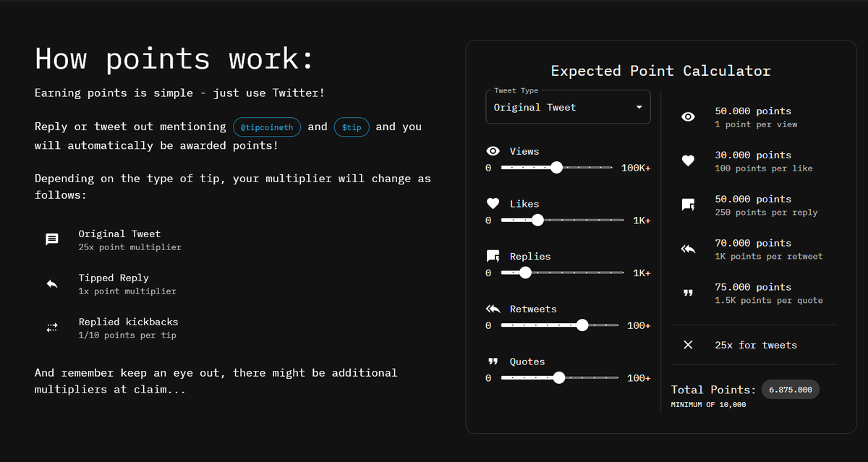Click the Replies slider handle

525,273
